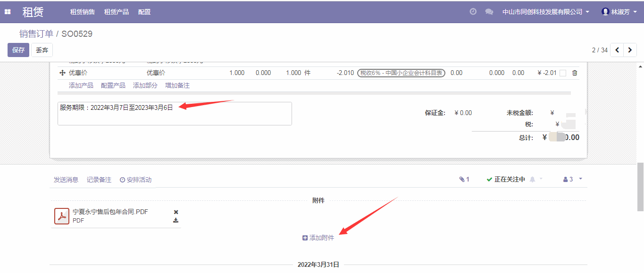Click the 保存 button

click(x=18, y=50)
